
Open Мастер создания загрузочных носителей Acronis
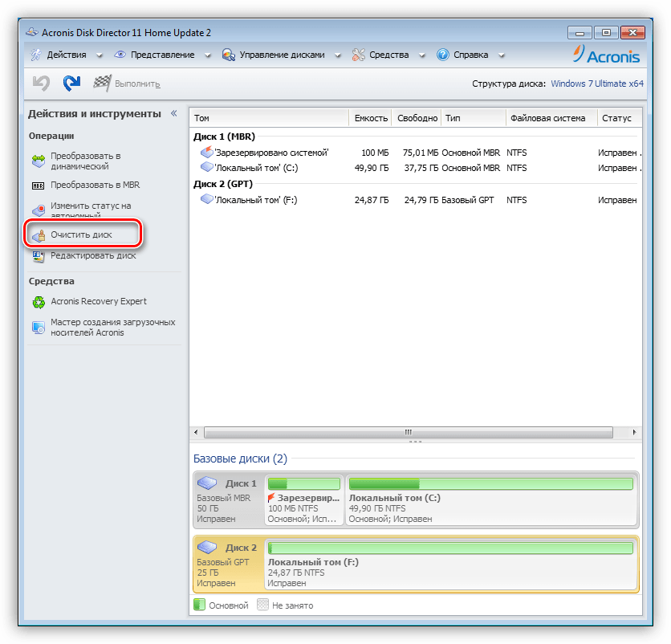tap(113, 327)
